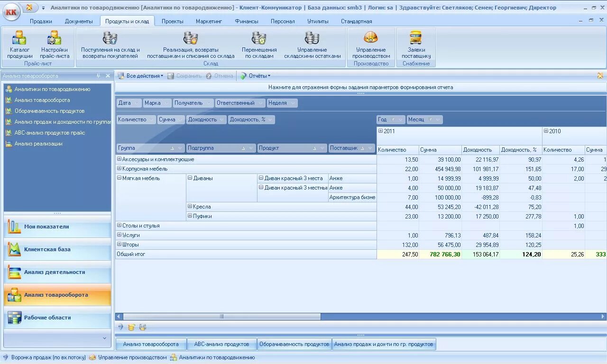Collapse the Диваны subgroup
The image size is (607, 364).
point(190,178)
